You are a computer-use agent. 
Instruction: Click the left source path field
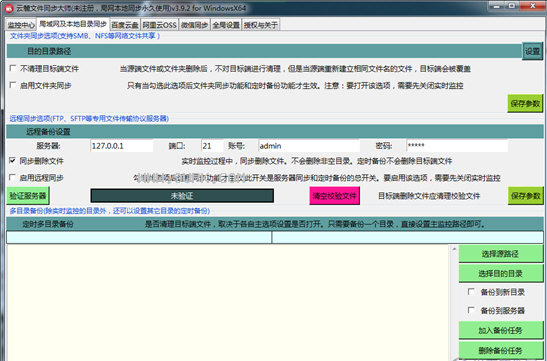(x=139, y=238)
